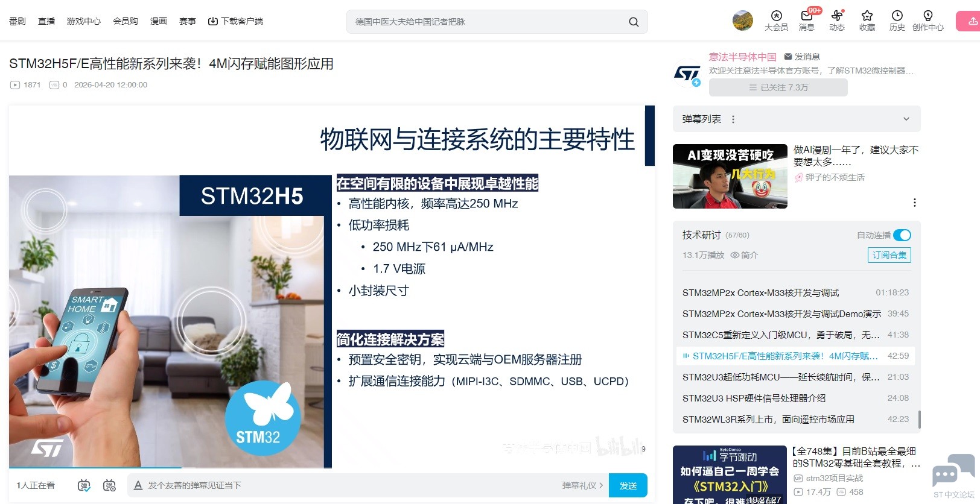Click the 技术研讨 collection title

pos(702,235)
